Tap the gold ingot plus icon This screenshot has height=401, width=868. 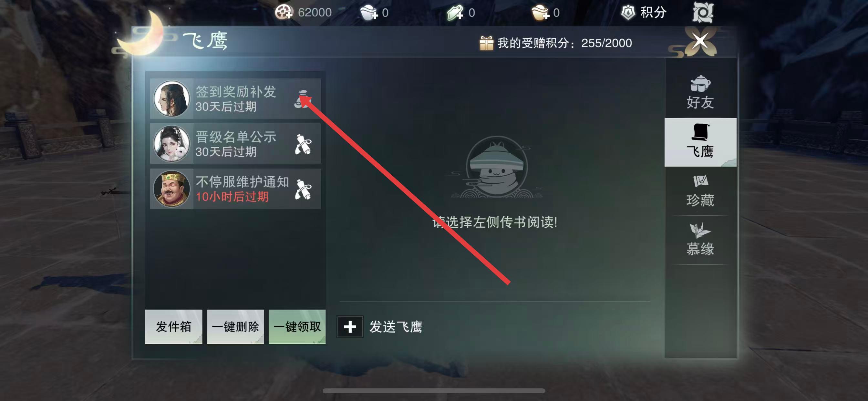coord(540,13)
